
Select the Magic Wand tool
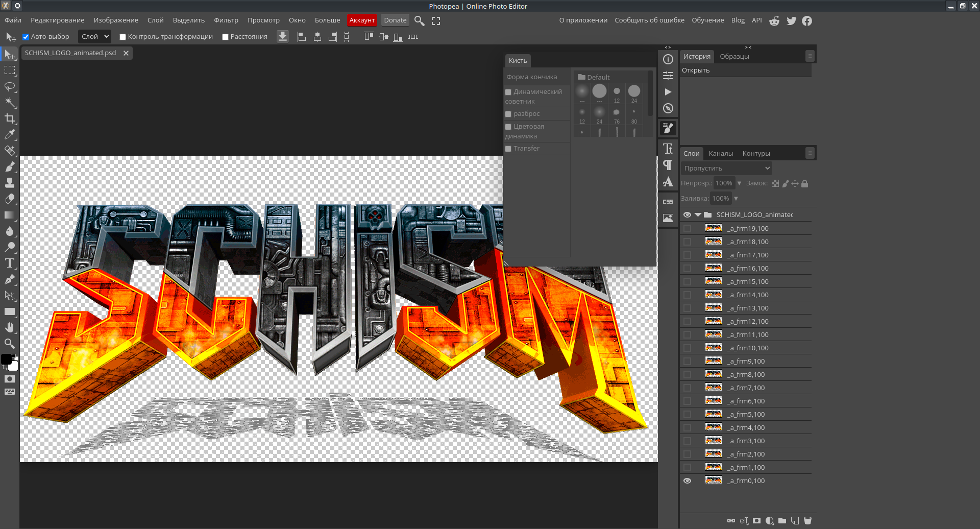[10, 103]
